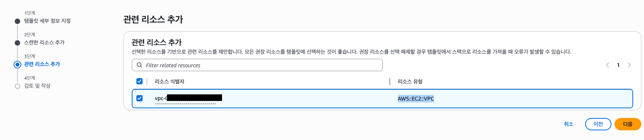
Task: Go to next page with right chevron
Action: pyautogui.click(x=629, y=65)
